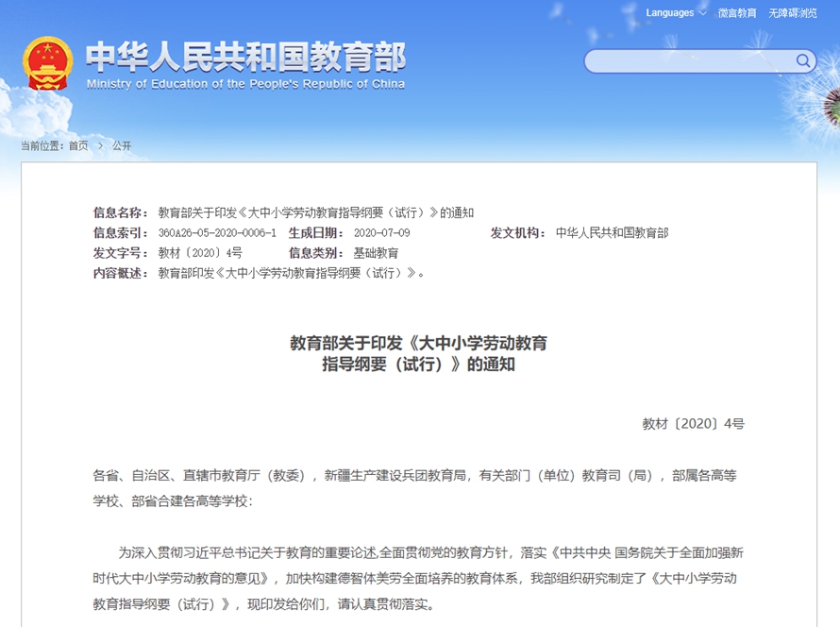840x627 pixels.
Task: Click the bold centered notice heading
Action: [418, 353]
